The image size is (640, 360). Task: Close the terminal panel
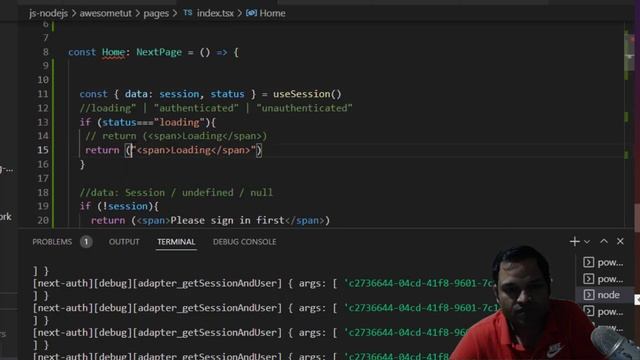point(620,242)
